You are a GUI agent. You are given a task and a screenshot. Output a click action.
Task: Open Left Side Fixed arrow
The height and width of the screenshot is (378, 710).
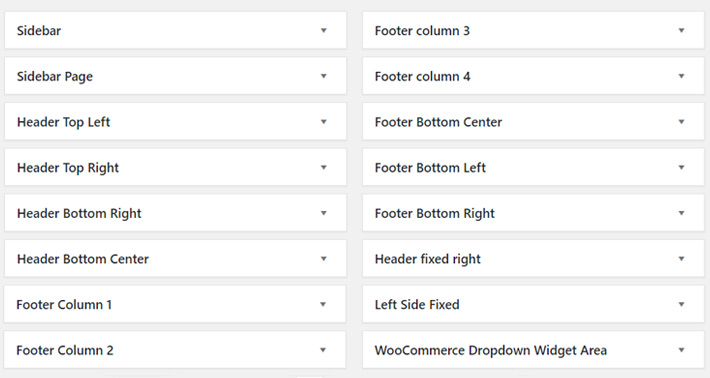click(x=681, y=305)
